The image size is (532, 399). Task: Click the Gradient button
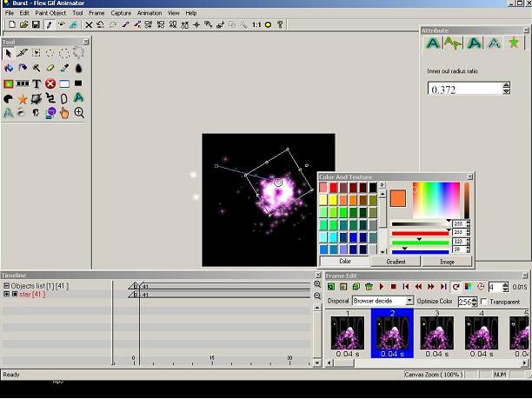coord(396,262)
